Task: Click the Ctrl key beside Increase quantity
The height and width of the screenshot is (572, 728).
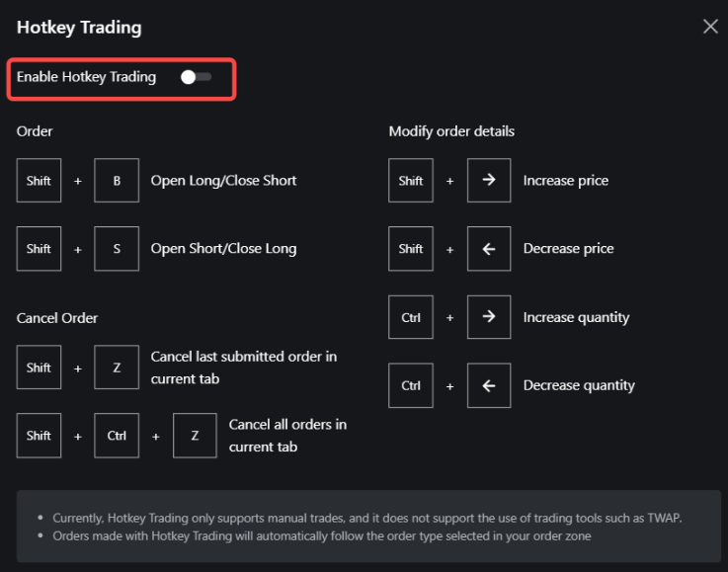Action: tap(411, 317)
